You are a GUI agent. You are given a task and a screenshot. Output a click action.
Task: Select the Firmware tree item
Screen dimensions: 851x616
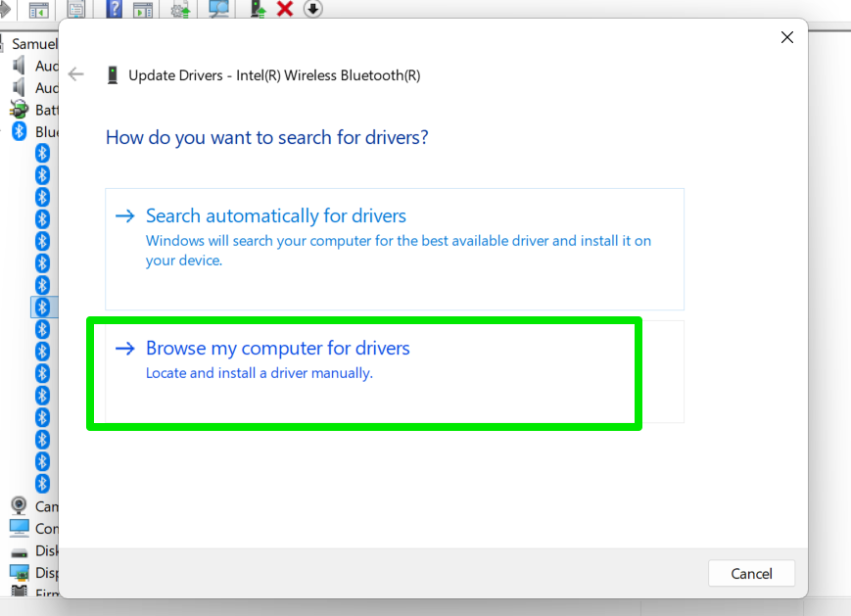tap(46, 592)
